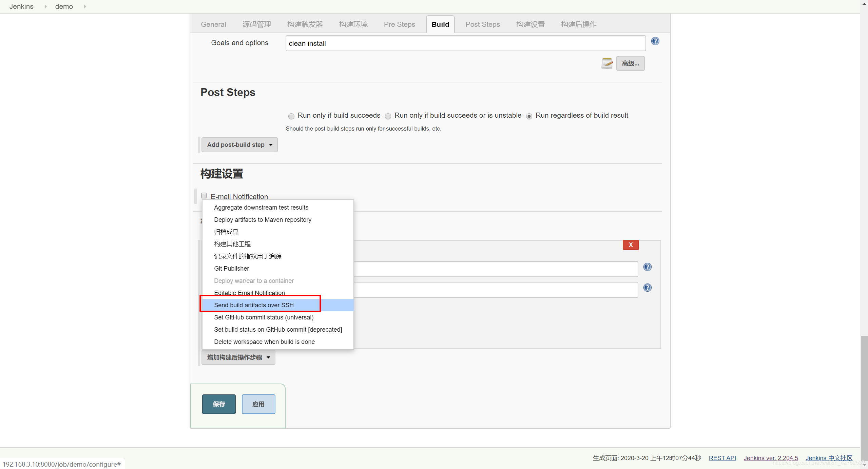Choose Deploy artifacts to Maven repository
868x469 pixels.
(278, 220)
